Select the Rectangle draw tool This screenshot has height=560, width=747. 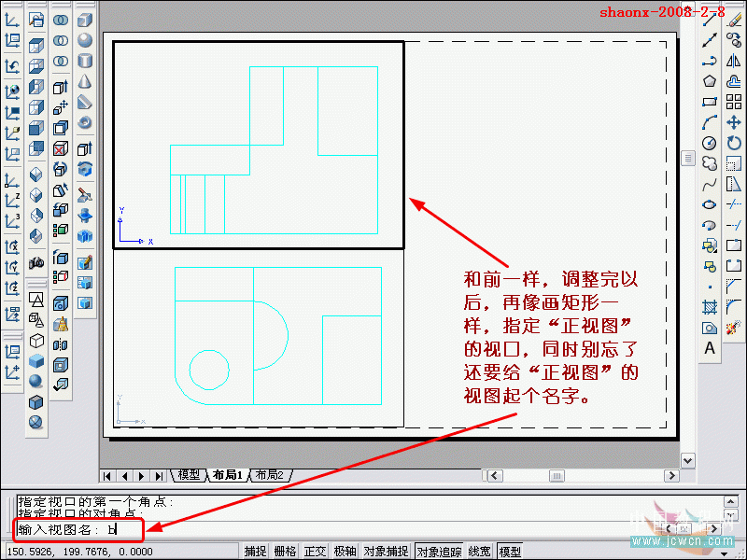point(710,102)
